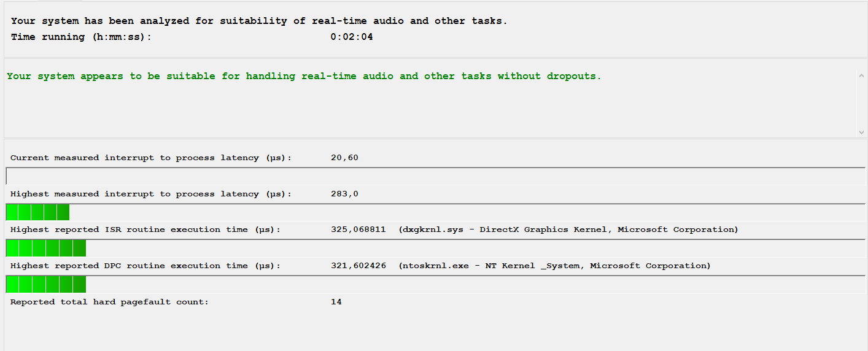This screenshot has width=868, height=351.
Task: Click the DPC routine execution time bar
Action: pyautogui.click(x=46, y=284)
